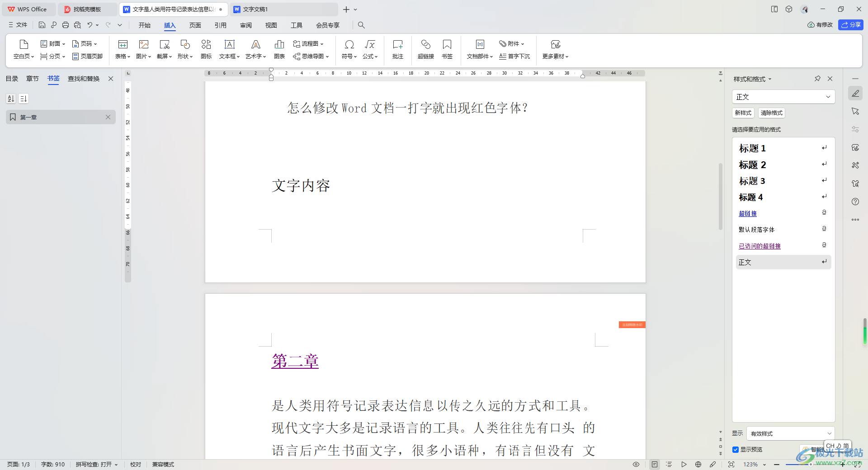
Task: Apply the hyperlink style
Action: 783,213
